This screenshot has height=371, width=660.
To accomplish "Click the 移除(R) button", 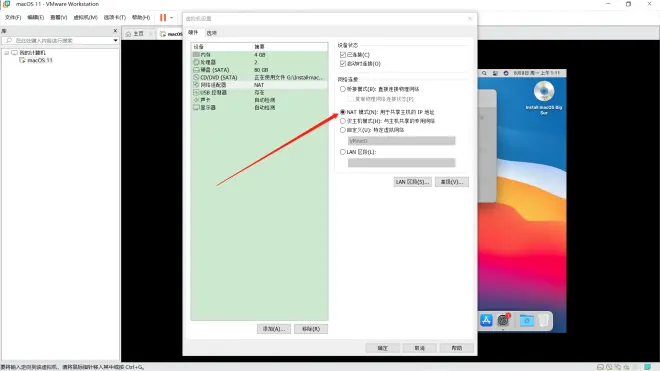I will click(x=311, y=329).
